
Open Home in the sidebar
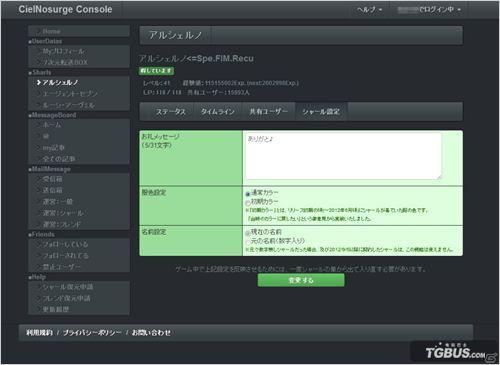coord(51,31)
